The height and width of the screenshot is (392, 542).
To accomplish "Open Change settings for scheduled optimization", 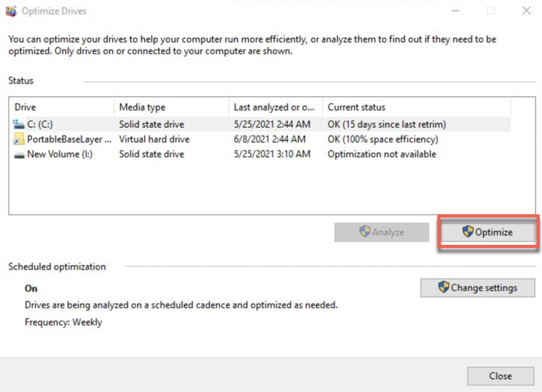I will pyautogui.click(x=478, y=287).
